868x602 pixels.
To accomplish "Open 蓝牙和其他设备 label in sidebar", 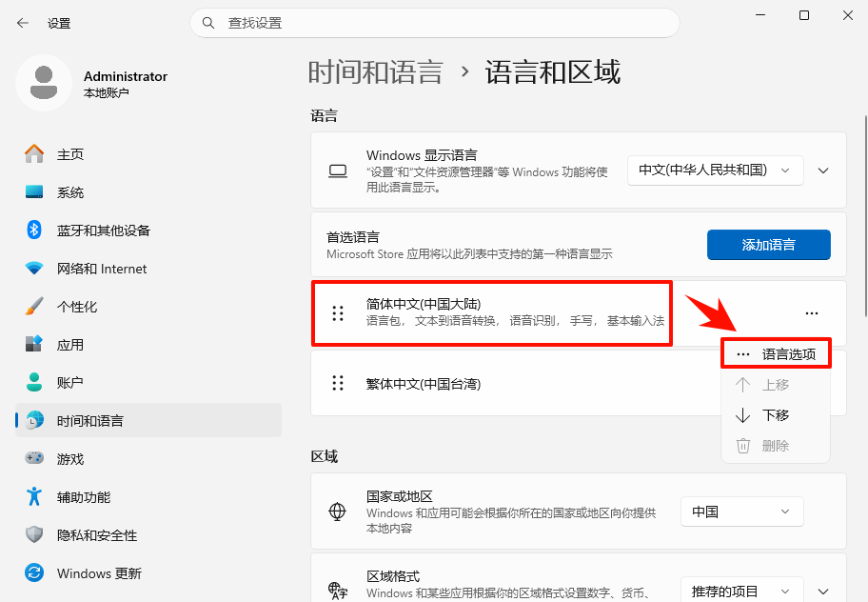I will [x=104, y=231].
